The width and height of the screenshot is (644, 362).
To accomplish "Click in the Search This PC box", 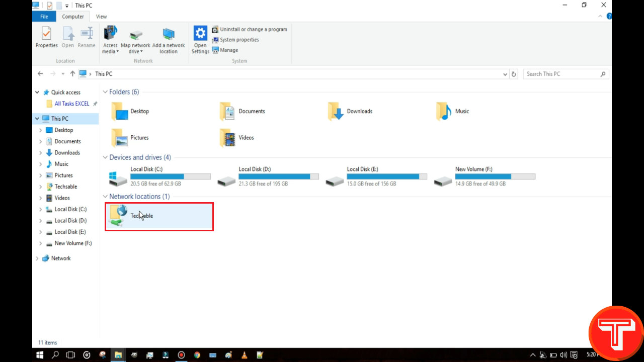I will tap(566, 74).
